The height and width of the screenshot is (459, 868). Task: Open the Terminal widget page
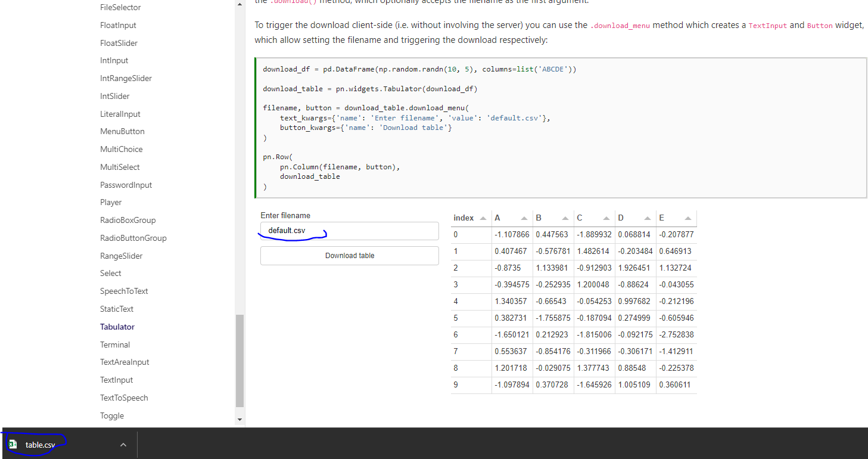115,344
